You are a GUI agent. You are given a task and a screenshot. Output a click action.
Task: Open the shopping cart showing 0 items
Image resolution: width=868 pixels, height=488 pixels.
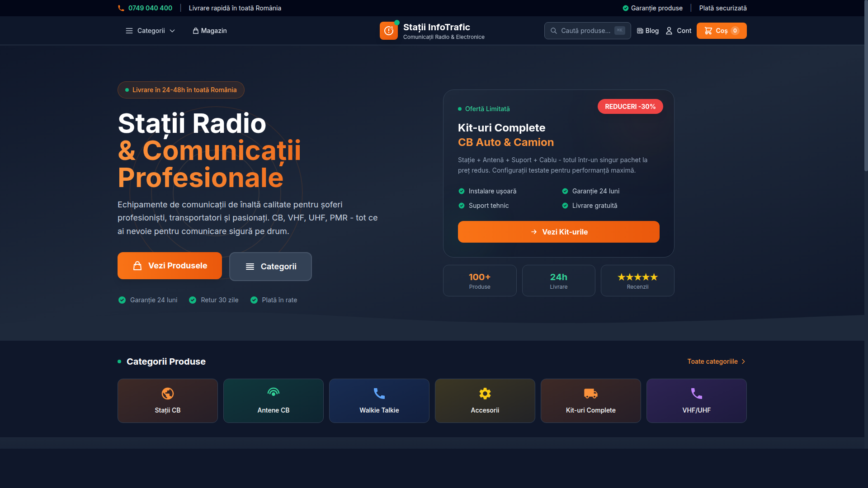pos(721,31)
